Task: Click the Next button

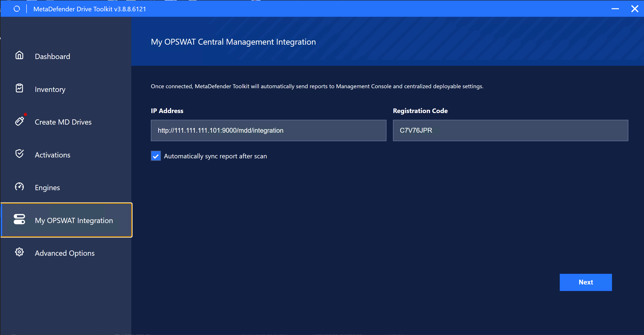Action: [585, 282]
